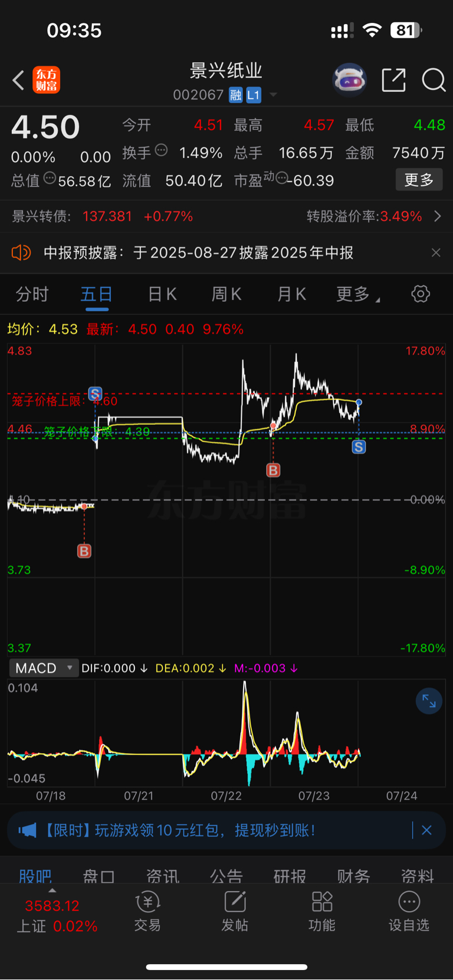The height and width of the screenshot is (980, 453).
Task: Open 景兴转债 price 137.381
Action: pos(107,216)
